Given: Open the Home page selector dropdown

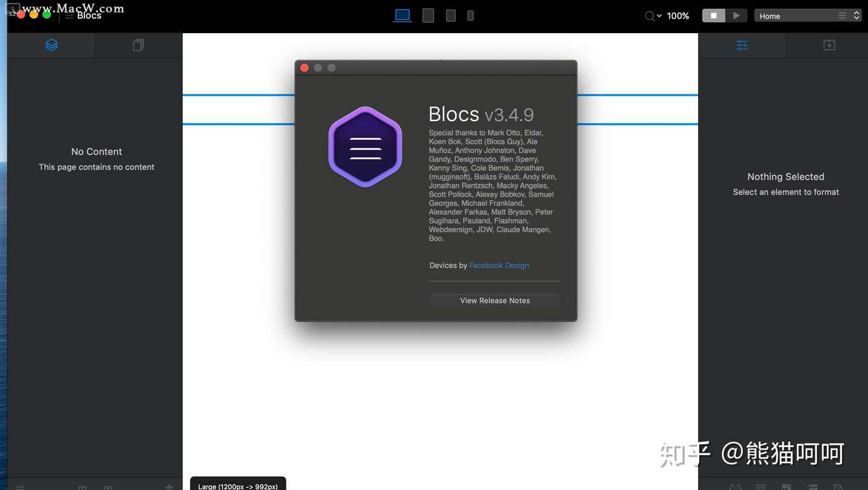Looking at the screenshot, I should (808, 16).
